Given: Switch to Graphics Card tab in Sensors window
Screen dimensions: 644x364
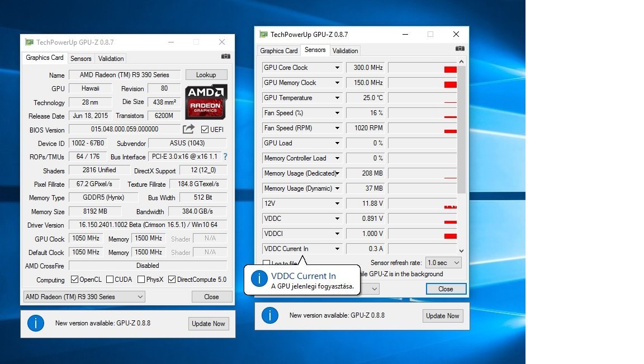Looking at the screenshot, I should (x=279, y=50).
